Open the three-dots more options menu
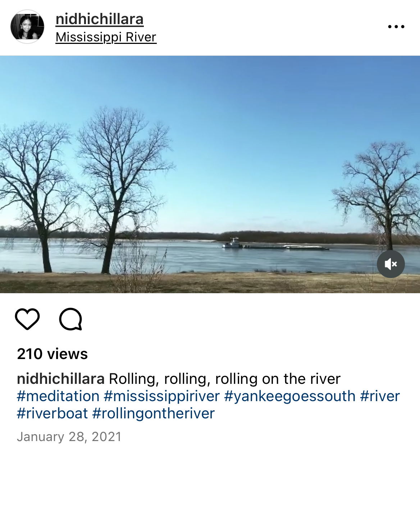 coord(396,27)
